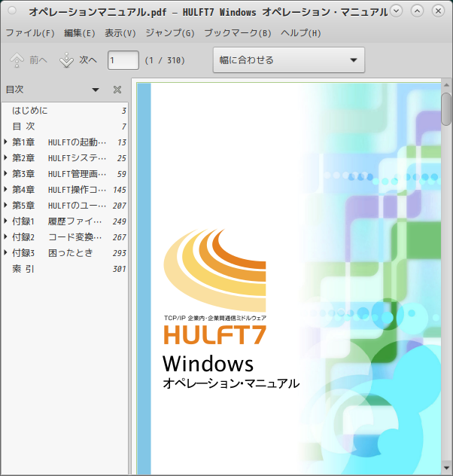This screenshot has width=453, height=476.
Task: Close the sidebar with the X icon
Action: click(x=117, y=90)
